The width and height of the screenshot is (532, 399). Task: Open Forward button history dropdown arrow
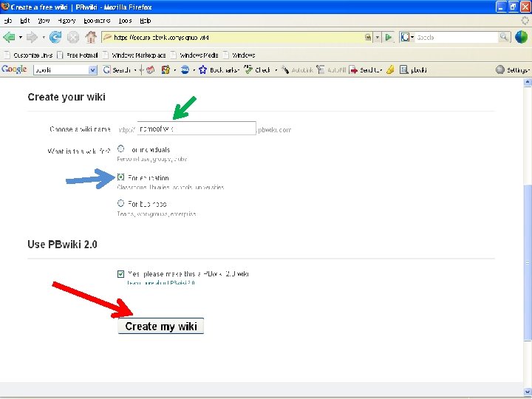point(44,37)
